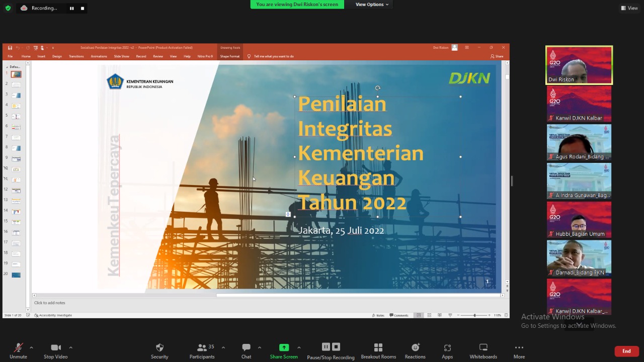Open Zoom Apps
The height and width of the screenshot is (362, 644).
pyautogui.click(x=447, y=351)
